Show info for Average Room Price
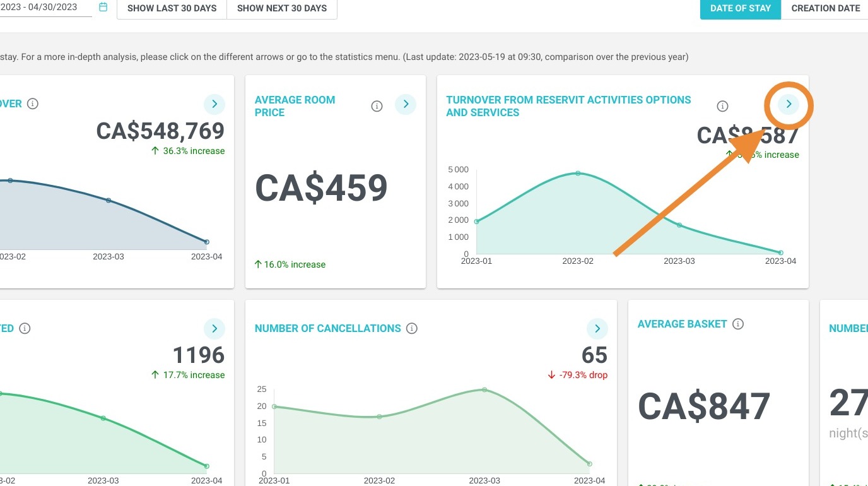 (377, 106)
